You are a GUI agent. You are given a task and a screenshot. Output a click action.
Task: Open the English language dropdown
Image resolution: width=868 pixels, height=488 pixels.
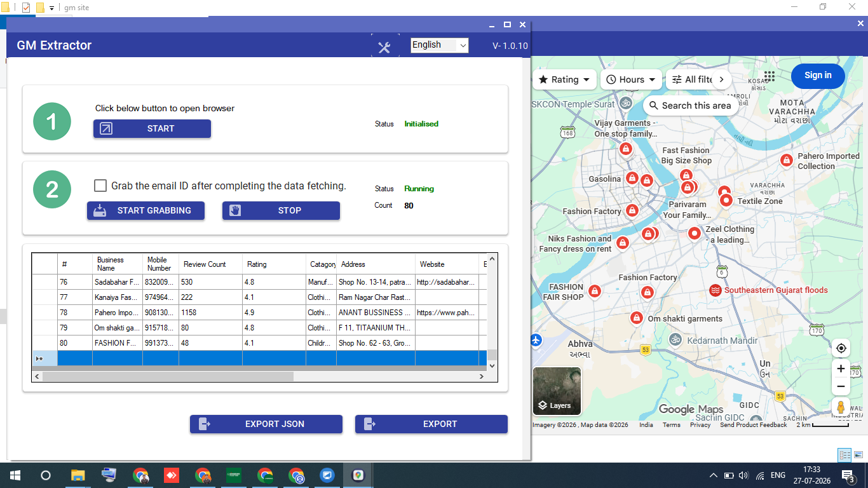pos(440,45)
